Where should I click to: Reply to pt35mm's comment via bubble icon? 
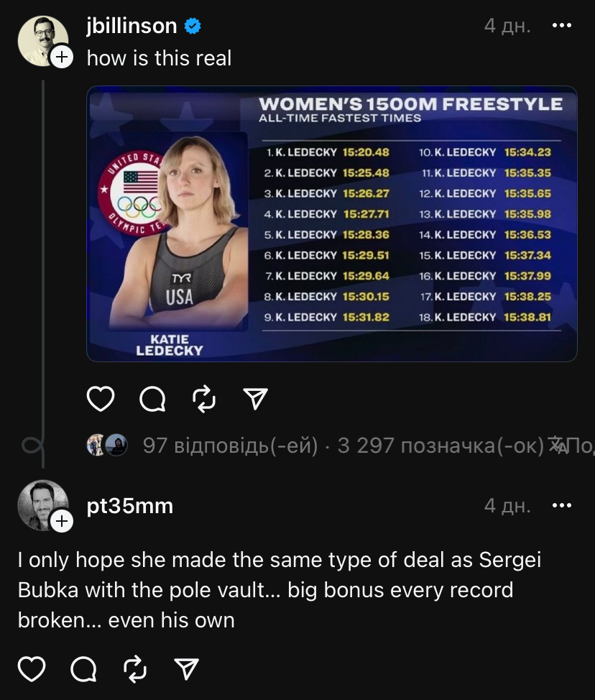[83, 669]
